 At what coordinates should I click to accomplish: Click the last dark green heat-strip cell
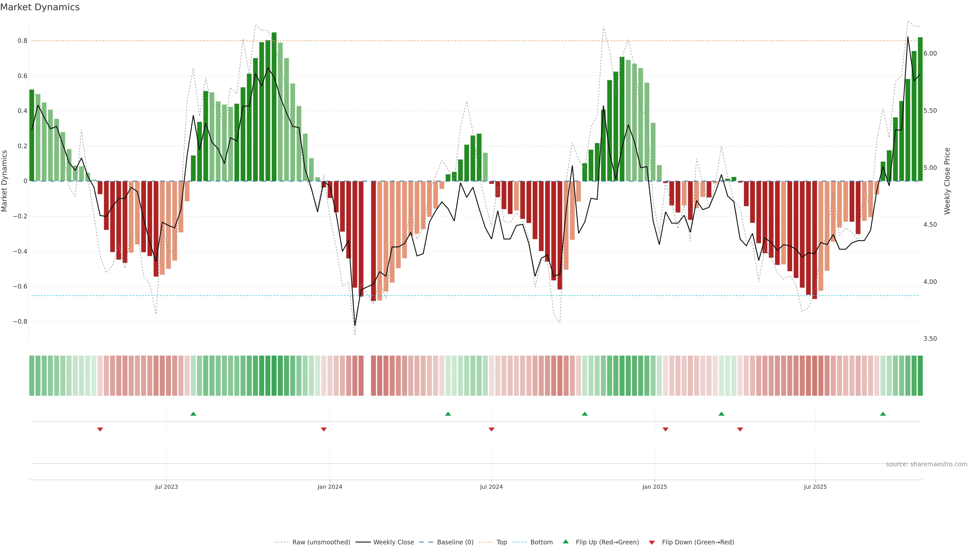[x=920, y=376]
